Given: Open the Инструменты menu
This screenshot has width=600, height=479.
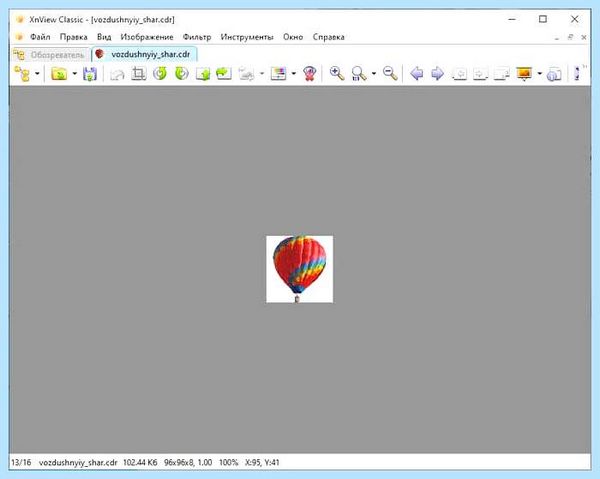Looking at the screenshot, I should (247, 37).
